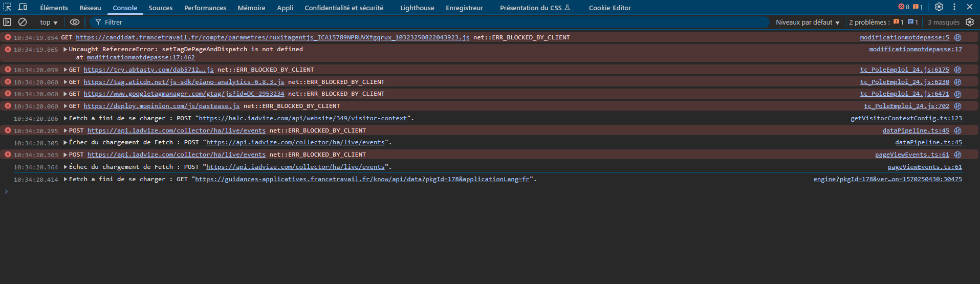Image resolution: width=980 pixels, height=284 pixels.
Task: Switch to the Sources tab
Action: click(161, 8)
